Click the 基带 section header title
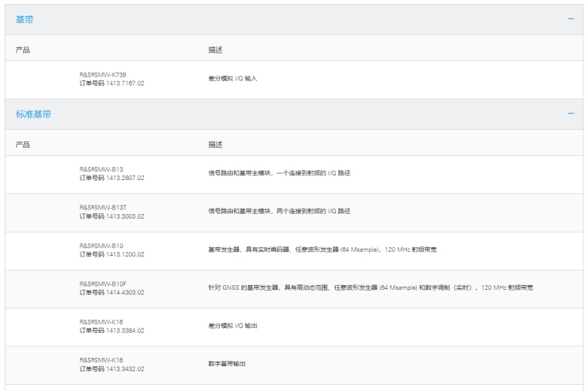 [25, 19]
